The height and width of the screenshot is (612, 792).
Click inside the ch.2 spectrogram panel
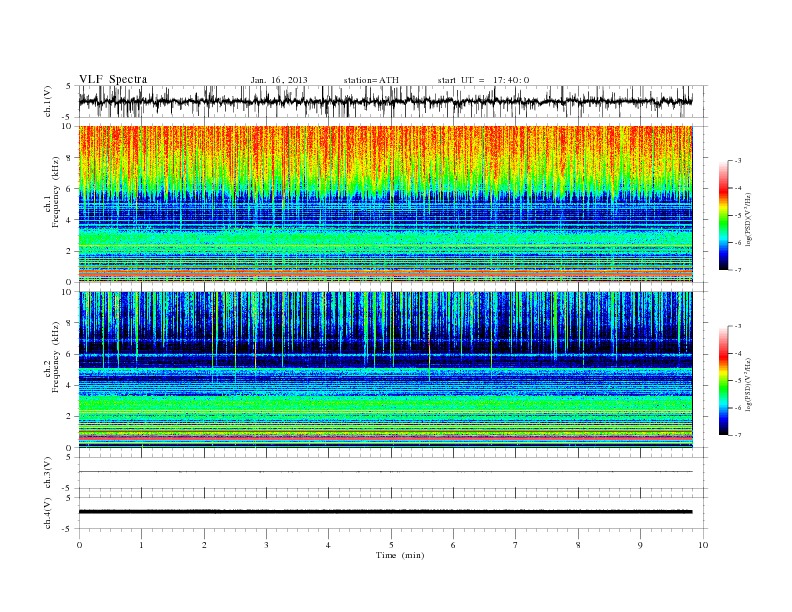385,369
